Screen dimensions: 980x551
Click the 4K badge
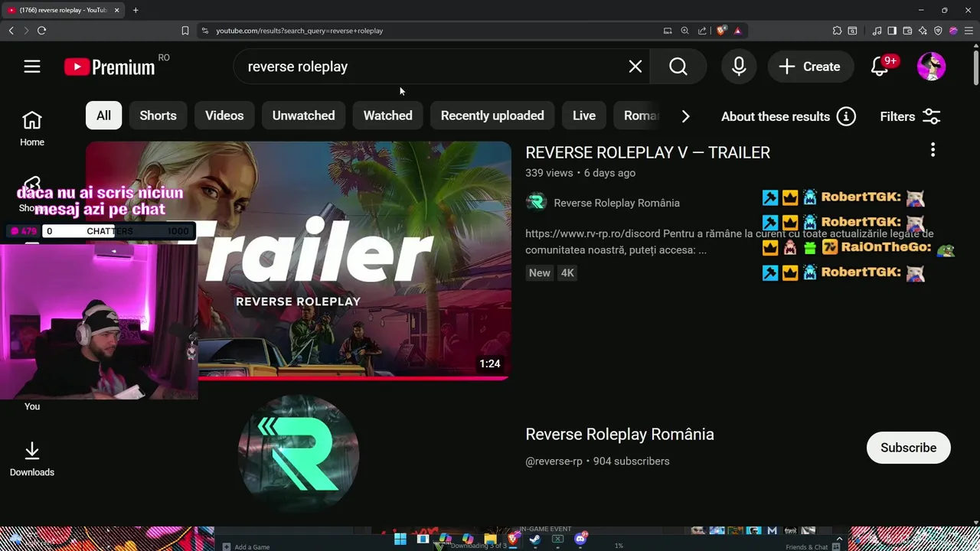coord(567,272)
